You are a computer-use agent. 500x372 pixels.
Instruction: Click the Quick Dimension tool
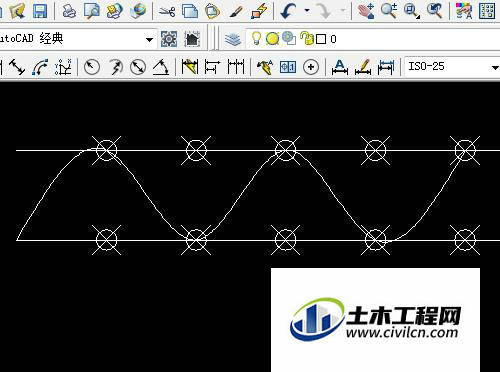pos(190,67)
